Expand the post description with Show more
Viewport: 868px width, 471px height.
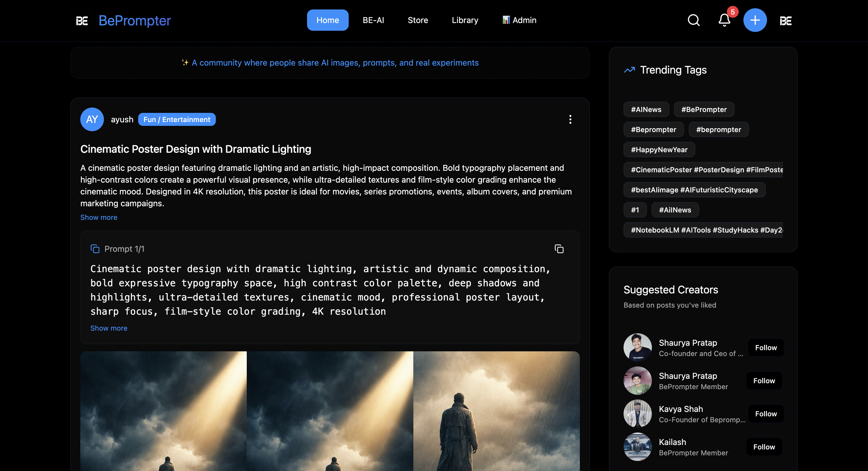[98, 217]
